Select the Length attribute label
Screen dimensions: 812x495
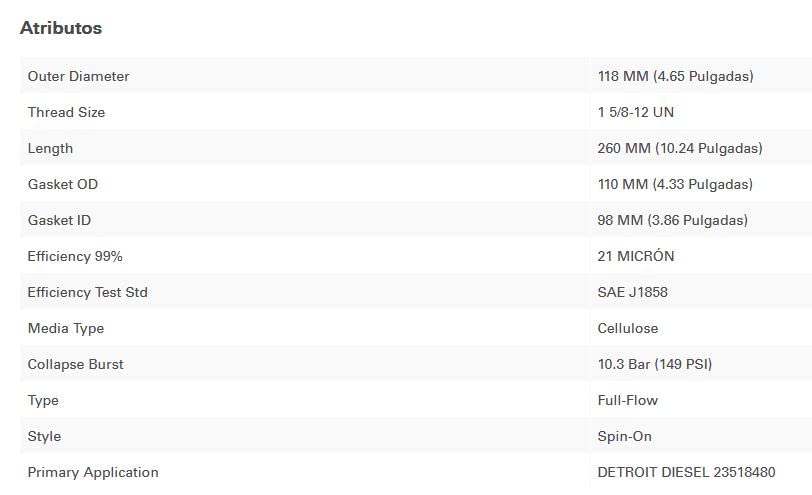click(50, 148)
